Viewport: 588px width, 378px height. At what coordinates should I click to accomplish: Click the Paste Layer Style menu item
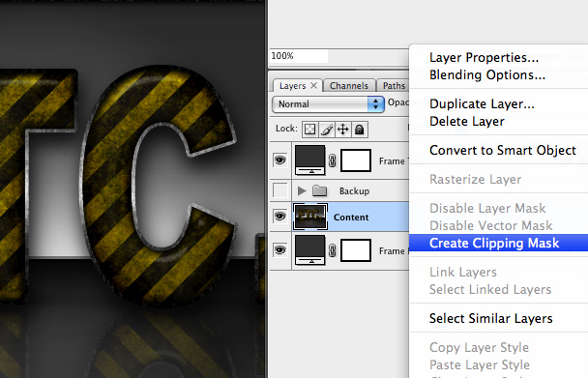click(x=480, y=364)
